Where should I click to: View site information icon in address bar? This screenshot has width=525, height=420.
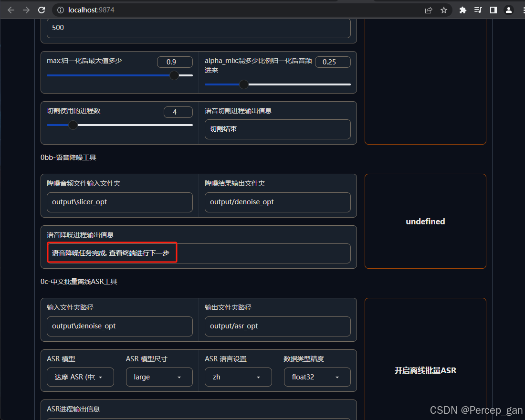coord(61,10)
